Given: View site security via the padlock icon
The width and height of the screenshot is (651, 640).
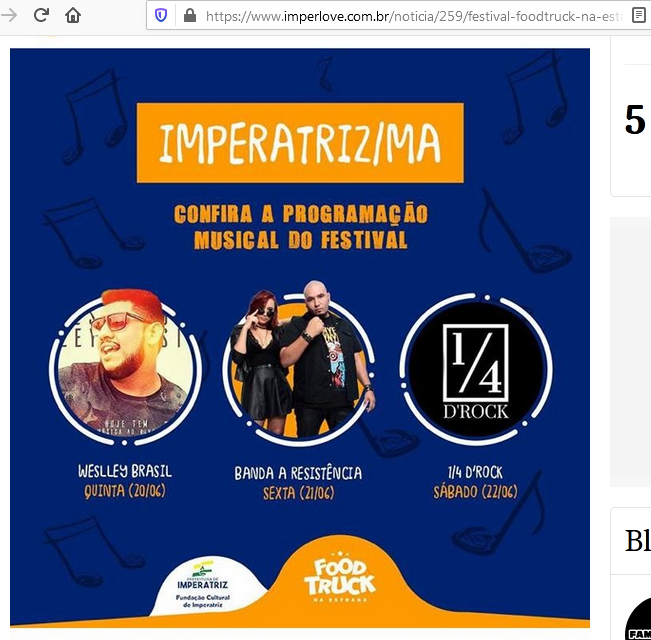Looking at the screenshot, I should point(190,16).
